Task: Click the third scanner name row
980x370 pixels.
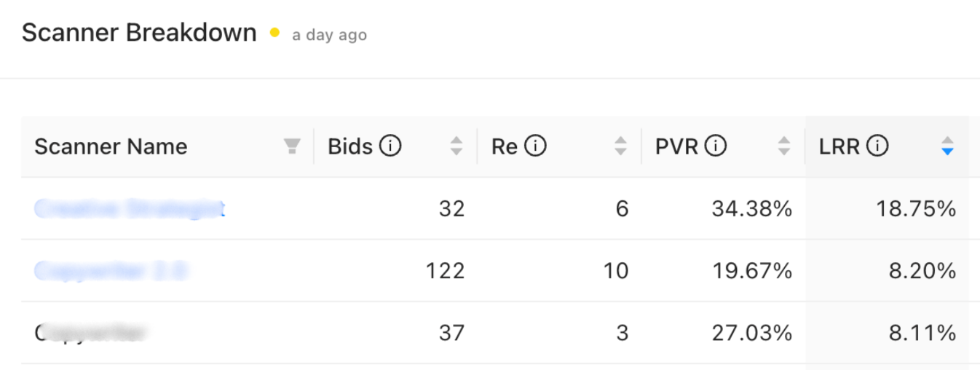Action: click(91, 334)
